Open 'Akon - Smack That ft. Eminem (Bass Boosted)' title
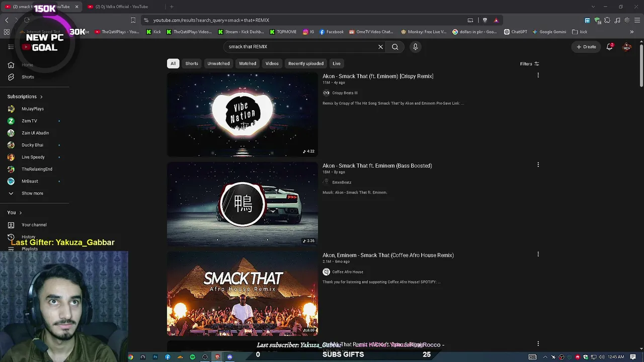Screen dimensions: 644x362 click(x=377, y=166)
